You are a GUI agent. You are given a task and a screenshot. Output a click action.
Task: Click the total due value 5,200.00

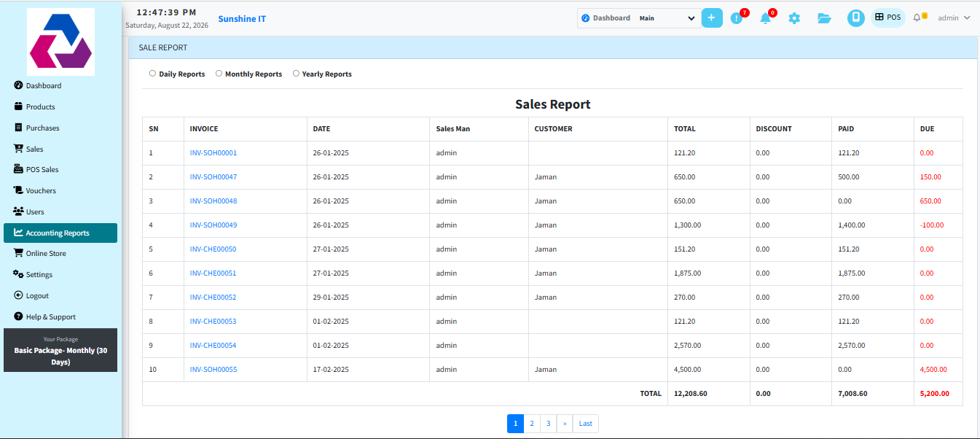click(935, 394)
